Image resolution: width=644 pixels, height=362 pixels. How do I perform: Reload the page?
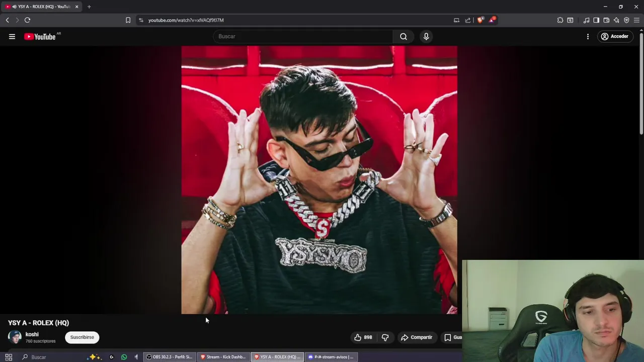27,20
